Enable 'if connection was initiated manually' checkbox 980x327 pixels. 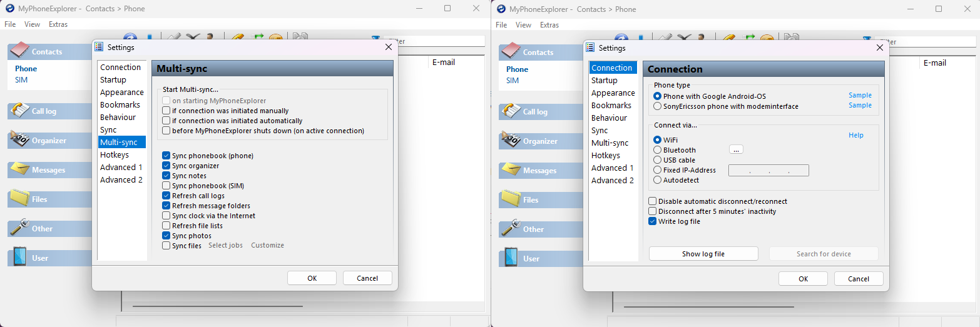(x=166, y=111)
